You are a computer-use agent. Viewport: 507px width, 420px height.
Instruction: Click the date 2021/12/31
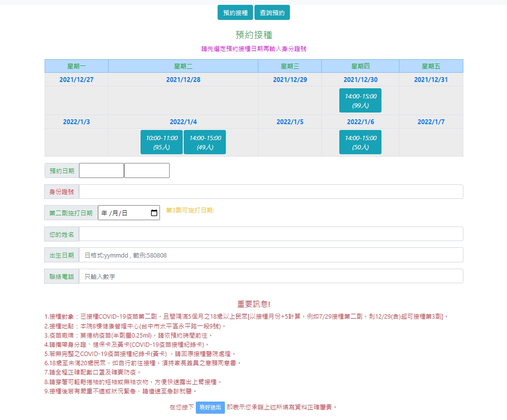pos(431,80)
